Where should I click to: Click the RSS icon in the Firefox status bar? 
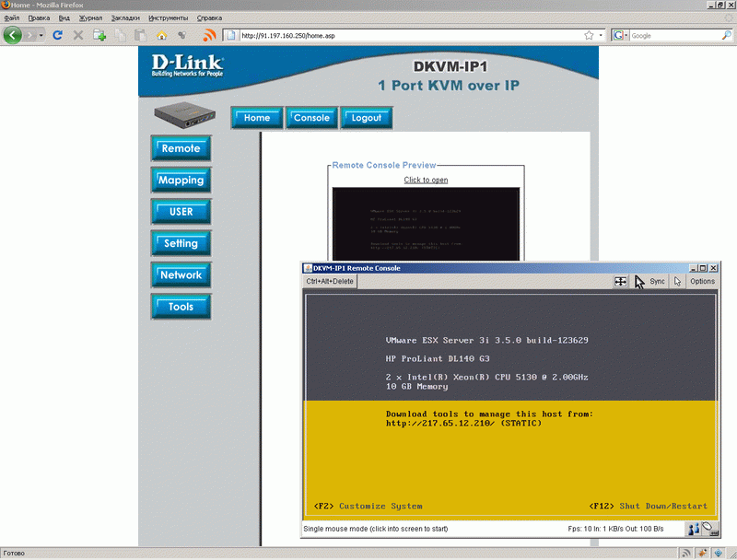pos(686,553)
